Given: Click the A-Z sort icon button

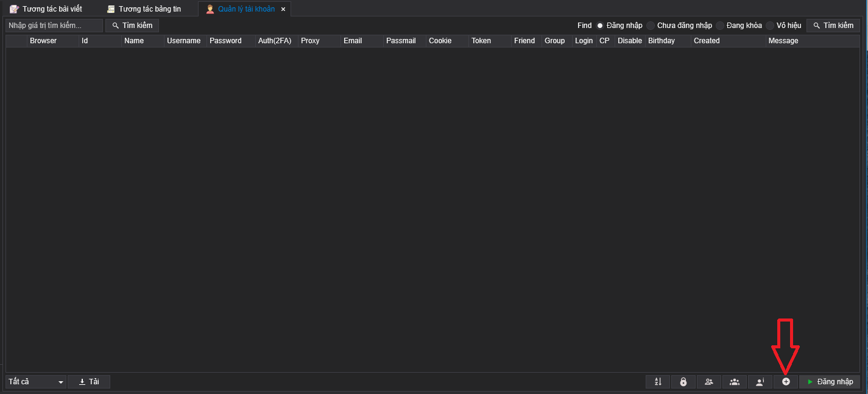Looking at the screenshot, I should tap(658, 382).
